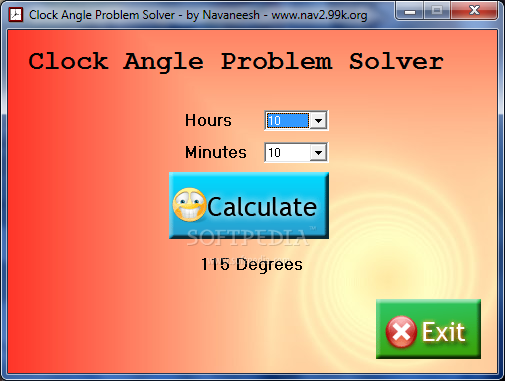Open the Hours dropdown arrow
The height and width of the screenshot is (381, 505).
318,121
